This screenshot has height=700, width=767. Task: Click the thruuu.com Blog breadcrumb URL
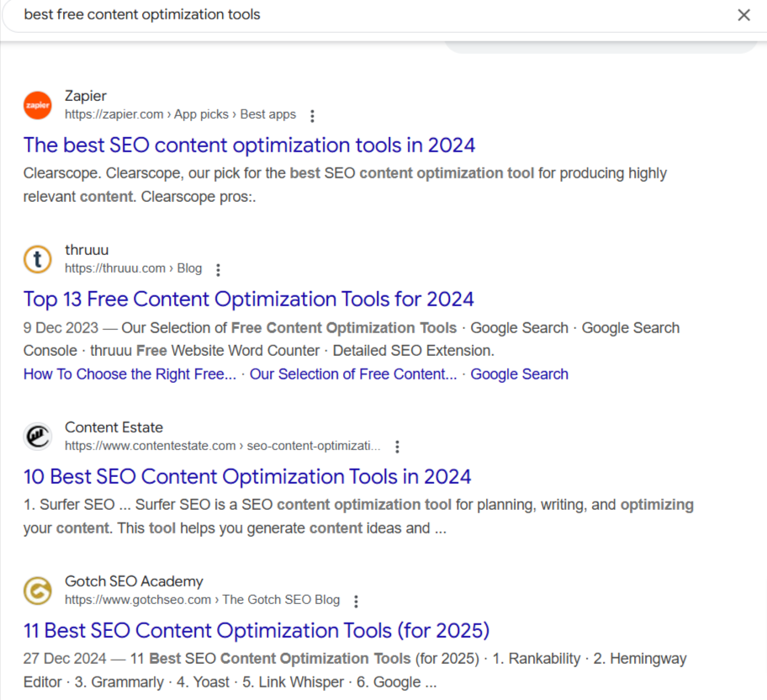pyautogui.click(x=133, y=268)
